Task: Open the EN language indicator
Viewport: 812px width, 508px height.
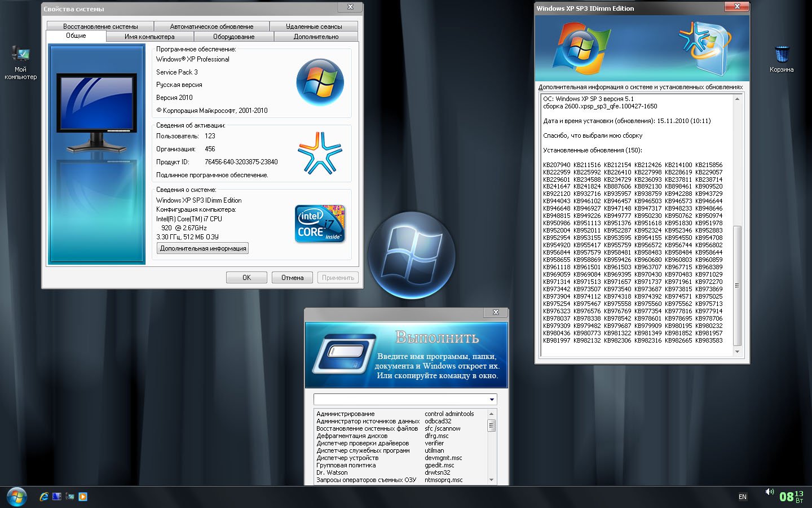Action: click(743, 497)
